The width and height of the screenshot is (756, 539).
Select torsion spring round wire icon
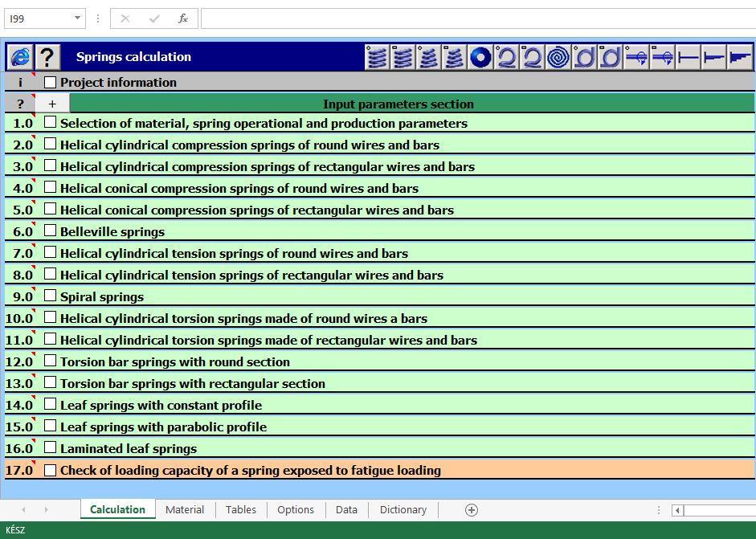[584, 57]
